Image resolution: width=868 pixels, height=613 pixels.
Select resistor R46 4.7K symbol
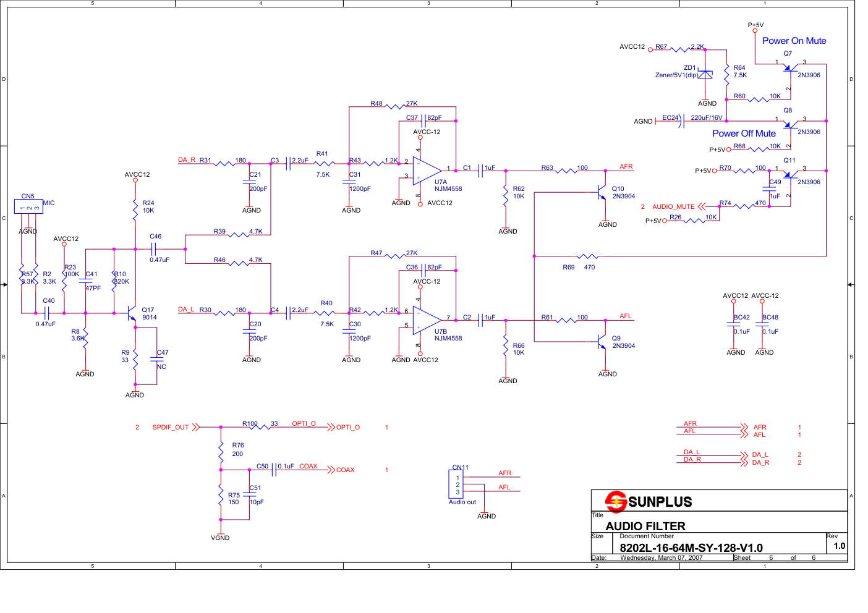[239, 263]
